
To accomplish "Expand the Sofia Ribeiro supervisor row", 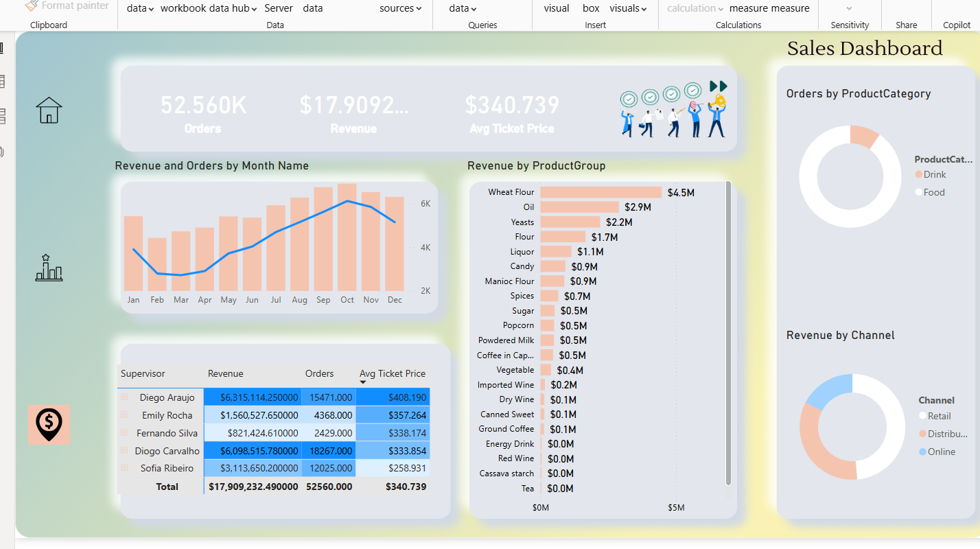I will click(x=124, y=467).
